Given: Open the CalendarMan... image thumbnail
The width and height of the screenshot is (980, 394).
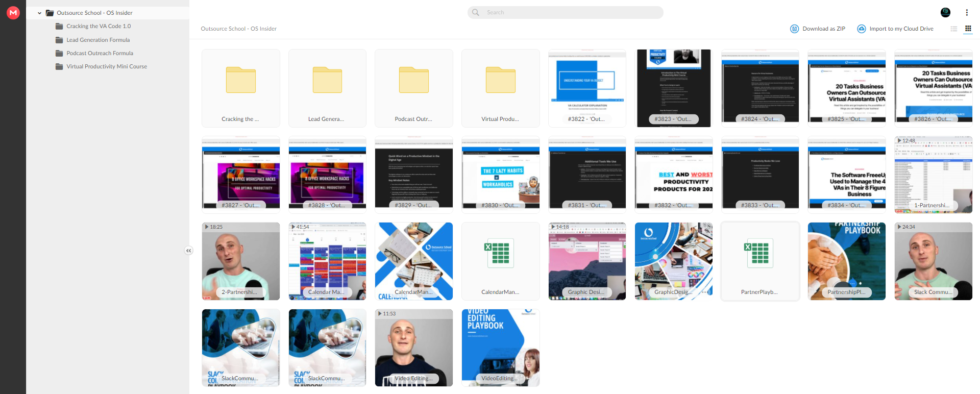Looking at the screenshot, I should click(414, 261).
